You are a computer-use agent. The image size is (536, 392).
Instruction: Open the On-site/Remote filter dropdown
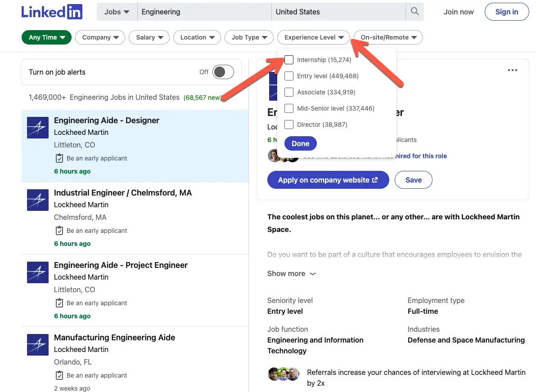[x=388, y=37]
